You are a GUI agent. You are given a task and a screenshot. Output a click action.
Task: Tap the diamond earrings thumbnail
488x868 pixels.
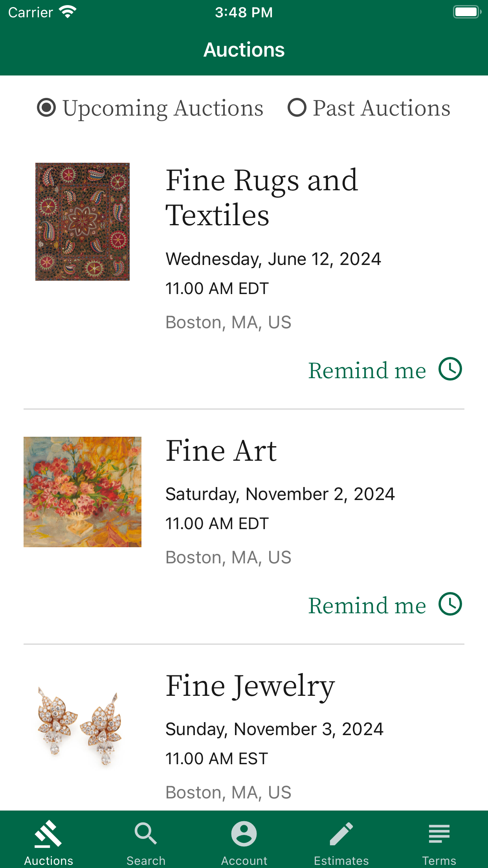80,727
